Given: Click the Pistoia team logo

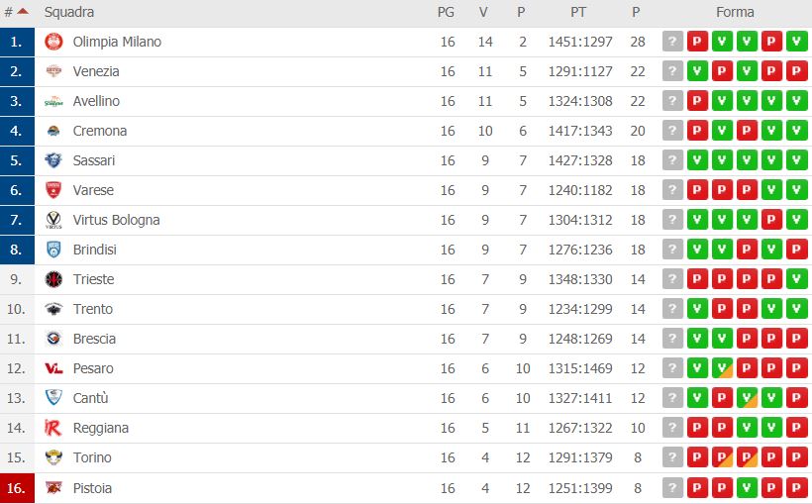Looking at the screenshot, I should (53, 487).
